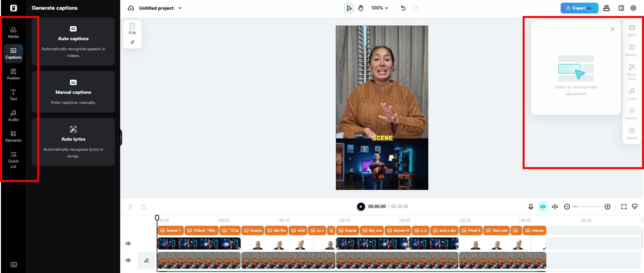Open Background settings in right toolbar
Viewport: 644px width, 273px height.
tap(632, 50)
